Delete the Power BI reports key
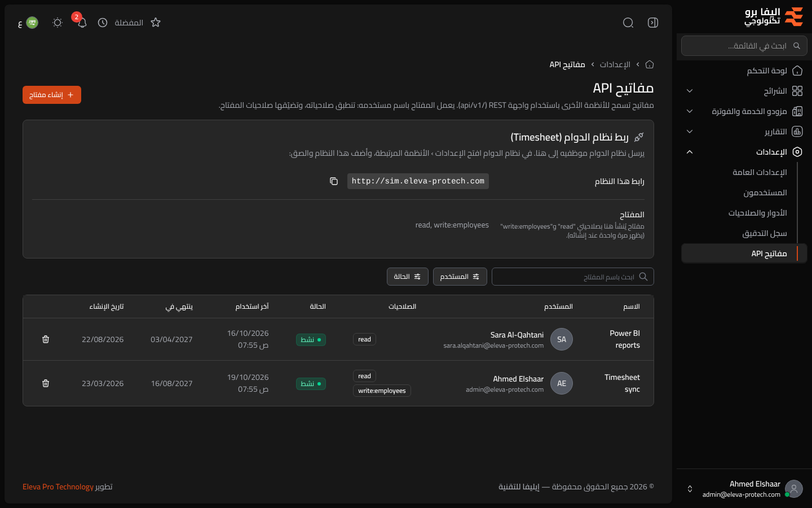Screen dimensions: 812x508 [46, 339]
